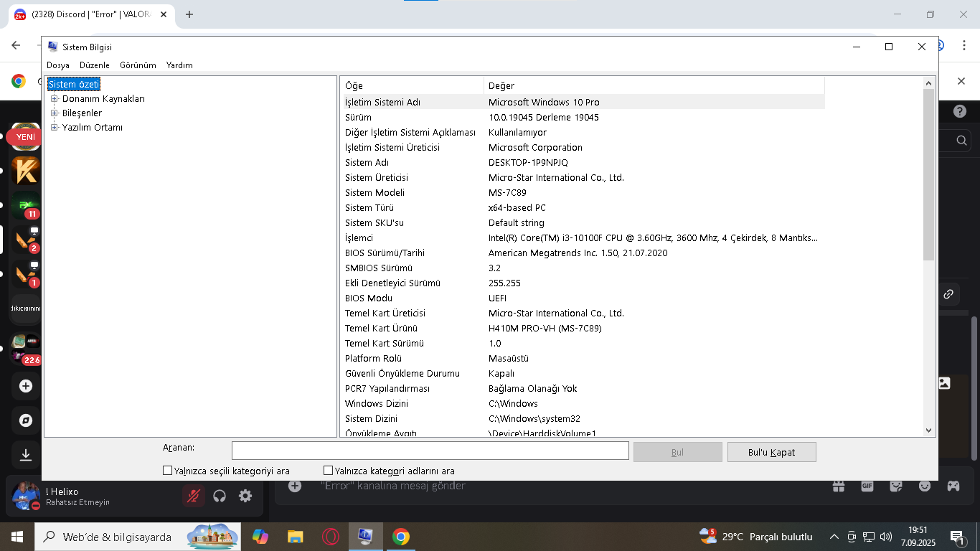980x551 pixels.
Task: Open the Discord server showing 1 unread mention
Action: click(27, 274)
